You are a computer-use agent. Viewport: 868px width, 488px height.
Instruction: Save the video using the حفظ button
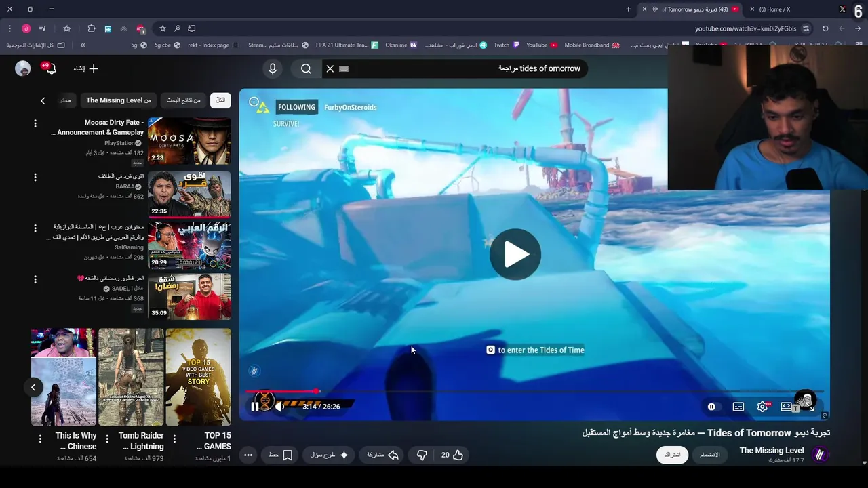click(281, 455)
